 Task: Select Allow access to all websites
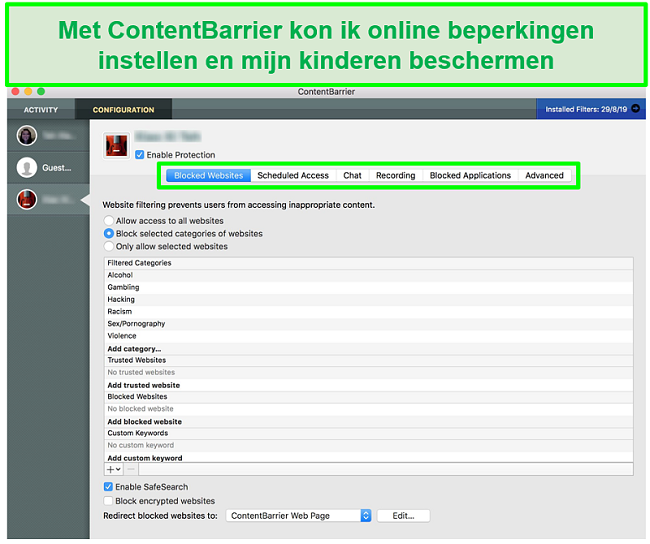click(109, 220)
